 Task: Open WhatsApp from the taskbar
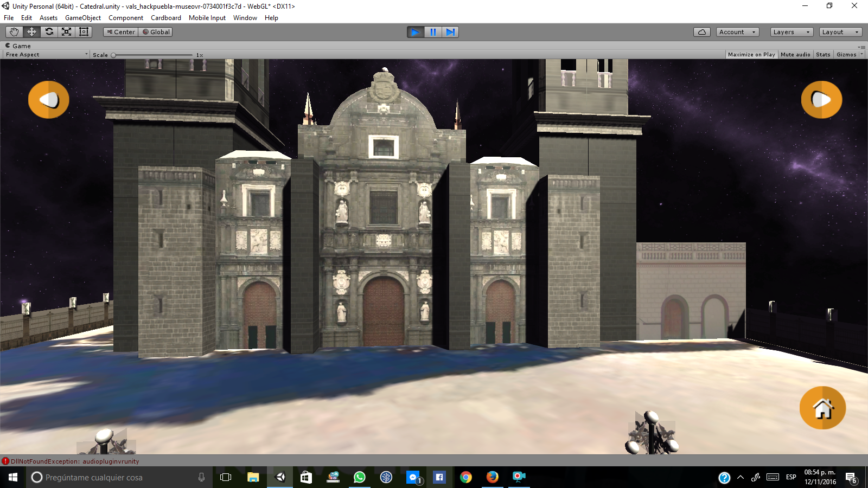click(359, 477)
